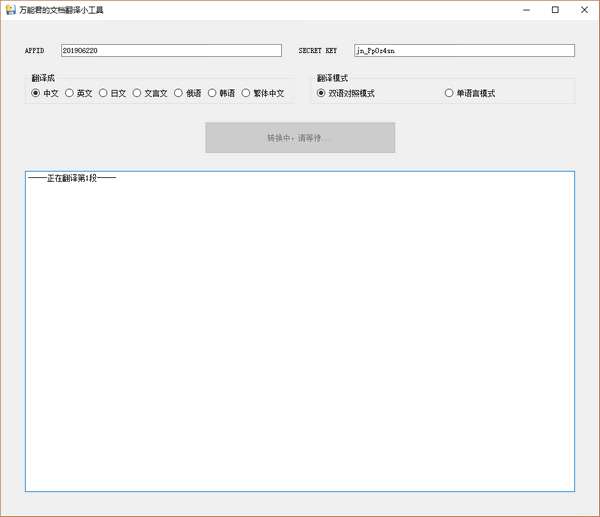The image size is (600, 517).
Task: Click the 翻译成 group label
Action: [43, 78]
